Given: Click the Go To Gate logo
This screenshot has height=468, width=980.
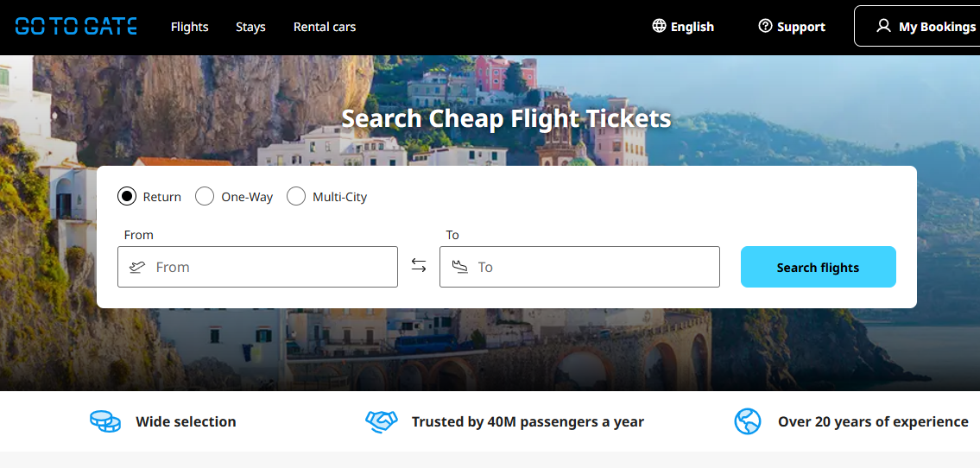Looking at the screenshot, I should [x=76, y=26].
